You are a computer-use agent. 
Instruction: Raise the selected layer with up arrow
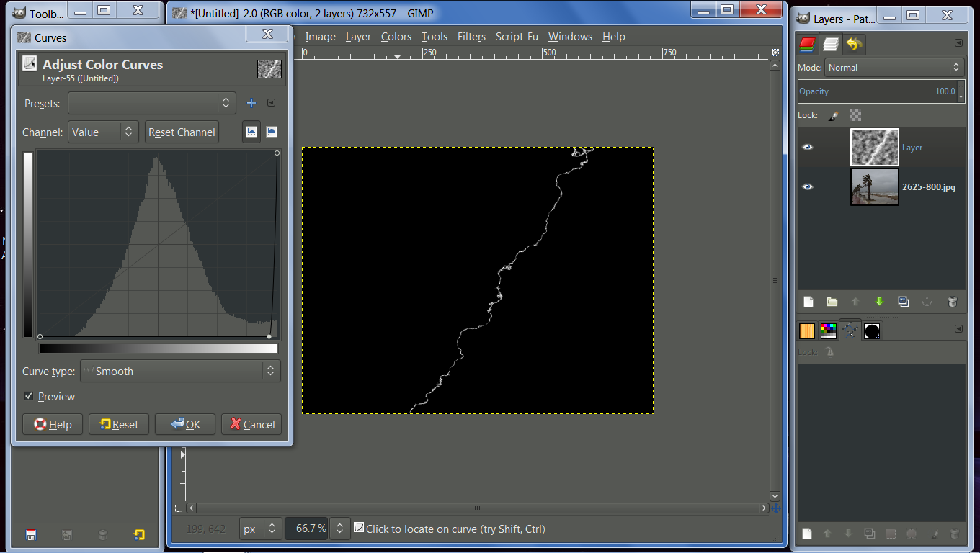(855, 302)
